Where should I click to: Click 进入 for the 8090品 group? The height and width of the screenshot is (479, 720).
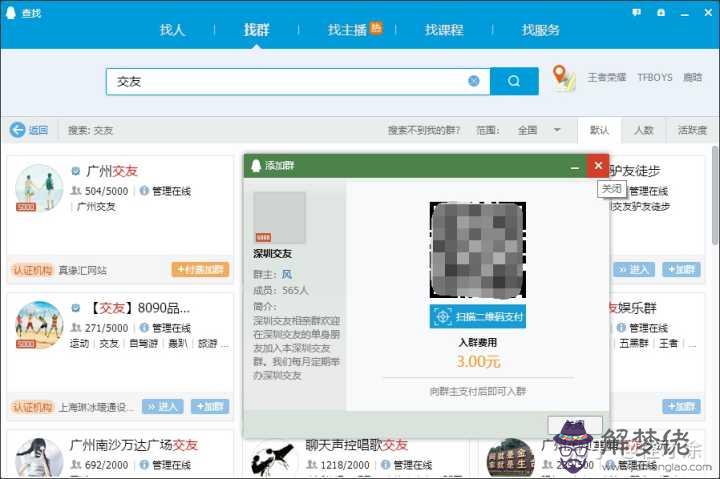point(163,406)
